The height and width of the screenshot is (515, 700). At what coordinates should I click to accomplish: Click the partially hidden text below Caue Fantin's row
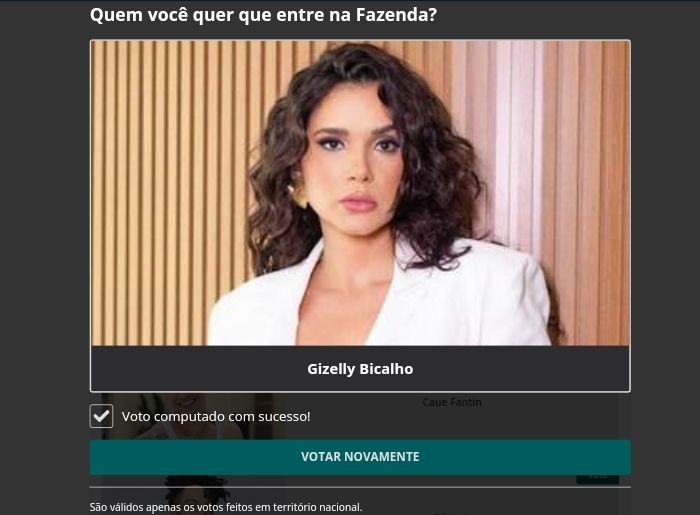pyautogui.click(x=451, y=513)
